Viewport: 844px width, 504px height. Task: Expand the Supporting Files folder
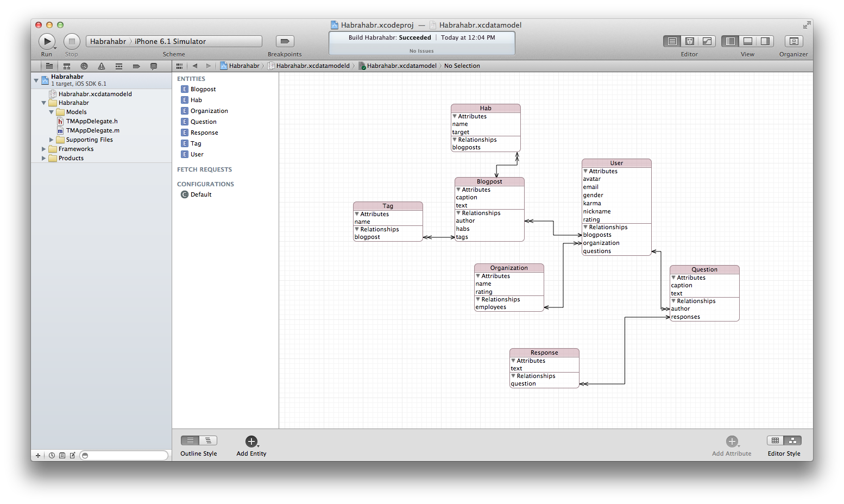[x=52, y=140]
